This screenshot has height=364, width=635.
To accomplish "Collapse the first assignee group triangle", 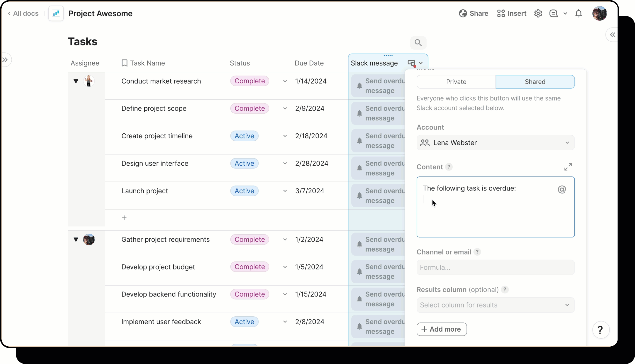I will 76,81.
